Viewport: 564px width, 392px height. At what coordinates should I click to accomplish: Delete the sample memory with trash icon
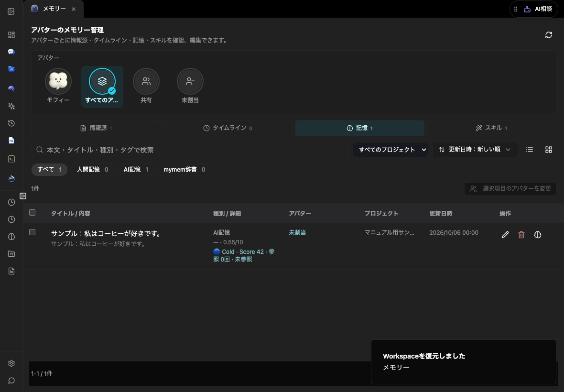tap(521, 235)
